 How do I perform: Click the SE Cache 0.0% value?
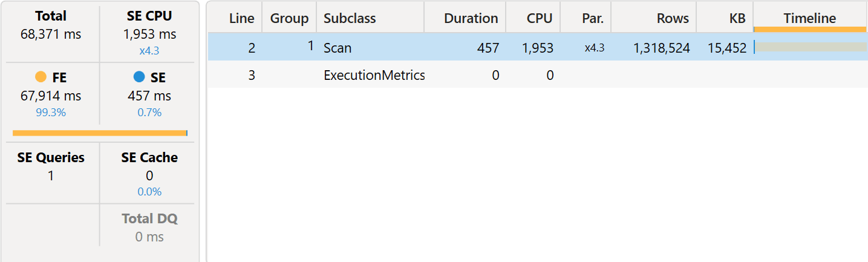[149, 192]
